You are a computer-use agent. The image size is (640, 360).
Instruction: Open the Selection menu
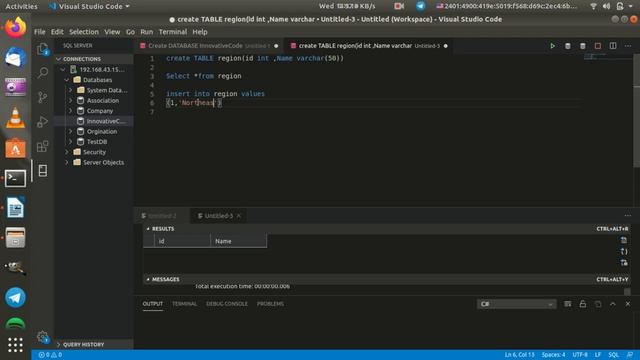point(84,32)
